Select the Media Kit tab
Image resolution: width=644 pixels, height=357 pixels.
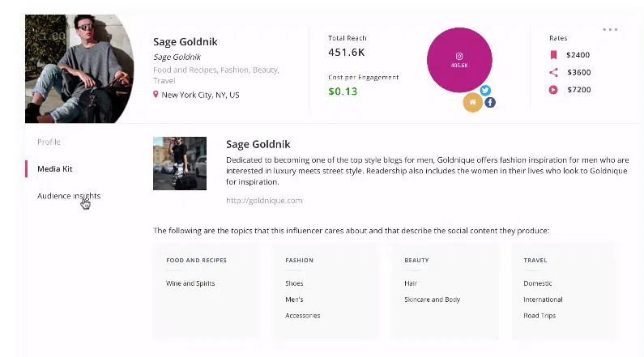[54, 168]
